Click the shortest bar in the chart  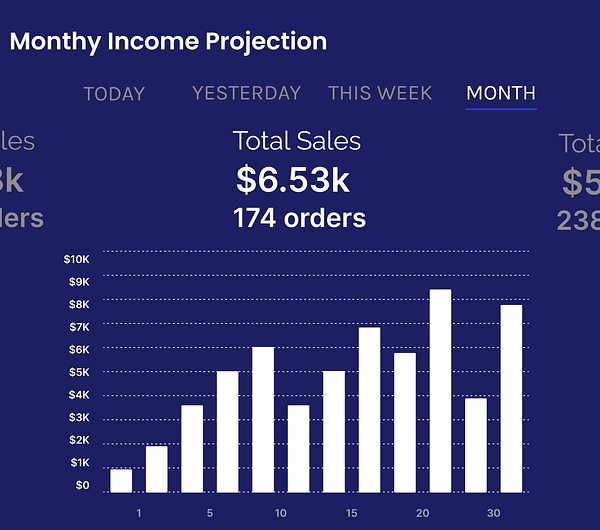pyautogui.click(x=121, y=481)
